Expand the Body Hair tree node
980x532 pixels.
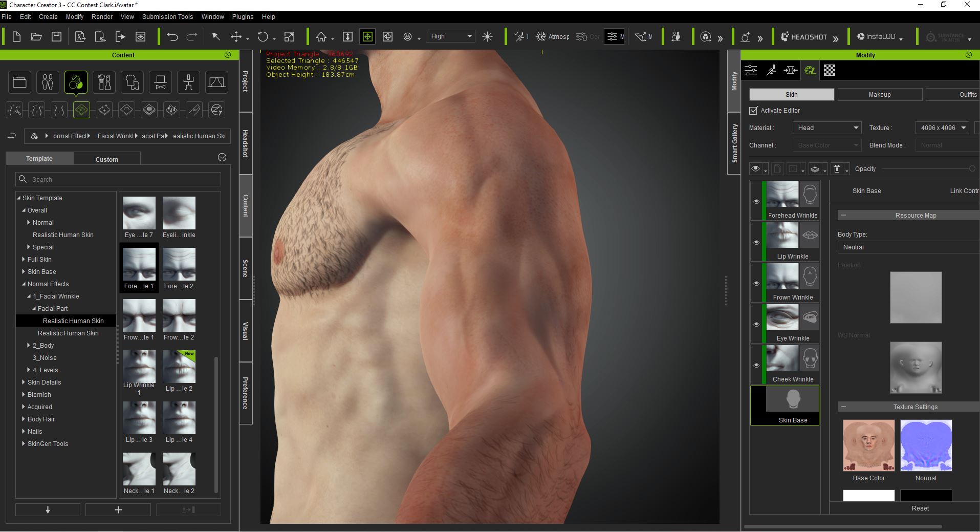pyautogui.click(x=24, y=419)
